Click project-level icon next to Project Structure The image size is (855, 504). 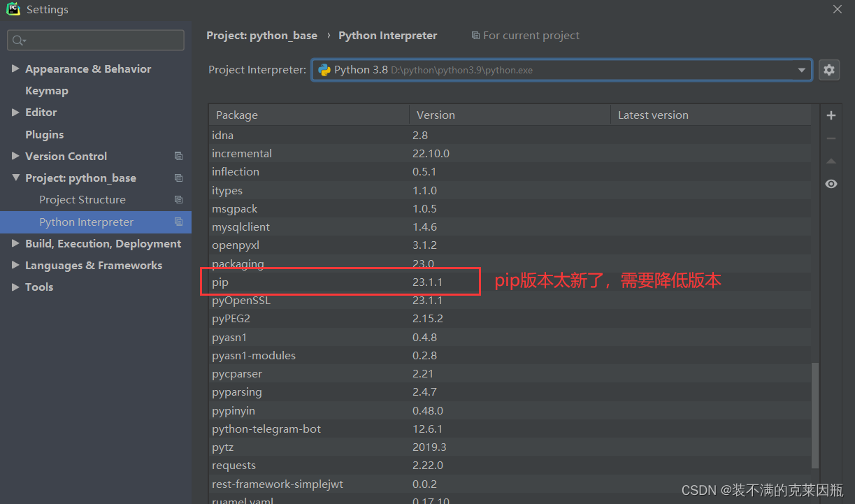tap(178, 200)
